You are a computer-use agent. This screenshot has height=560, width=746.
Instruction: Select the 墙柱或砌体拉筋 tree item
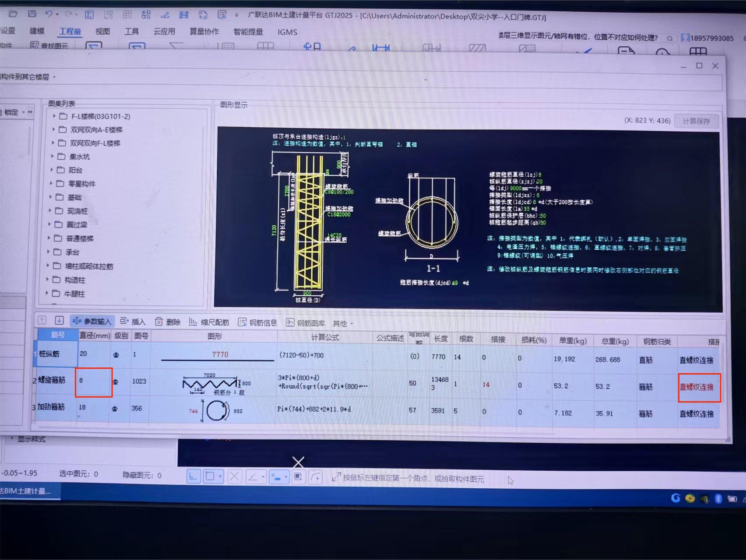(x=89, y=266)
